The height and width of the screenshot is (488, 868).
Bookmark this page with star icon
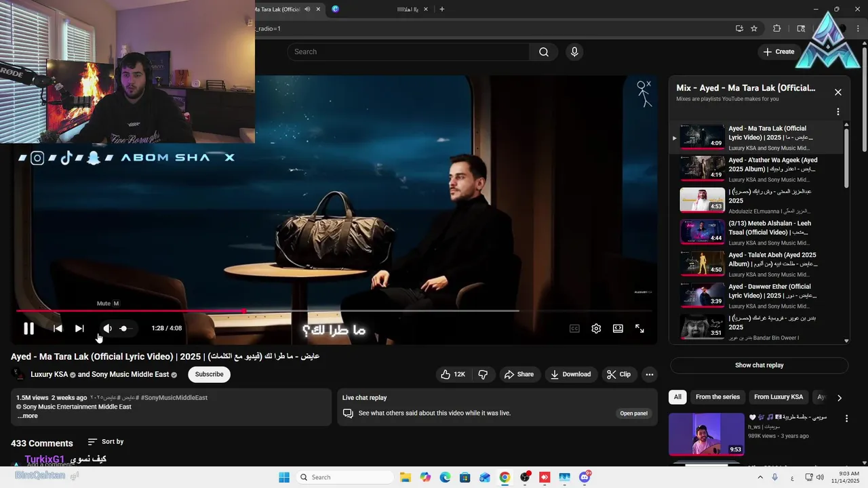[x=754, y=28]
